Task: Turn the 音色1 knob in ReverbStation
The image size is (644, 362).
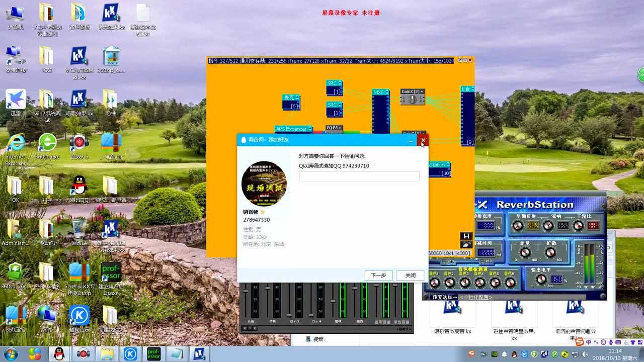Action: (x=434, y=283)
